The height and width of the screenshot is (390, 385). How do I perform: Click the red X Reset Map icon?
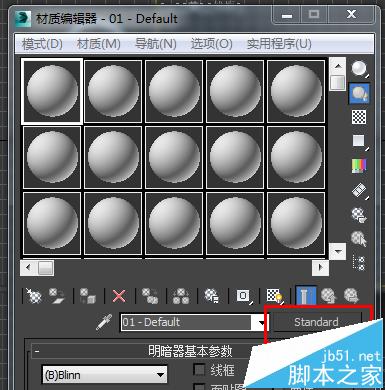click(119, 296)
